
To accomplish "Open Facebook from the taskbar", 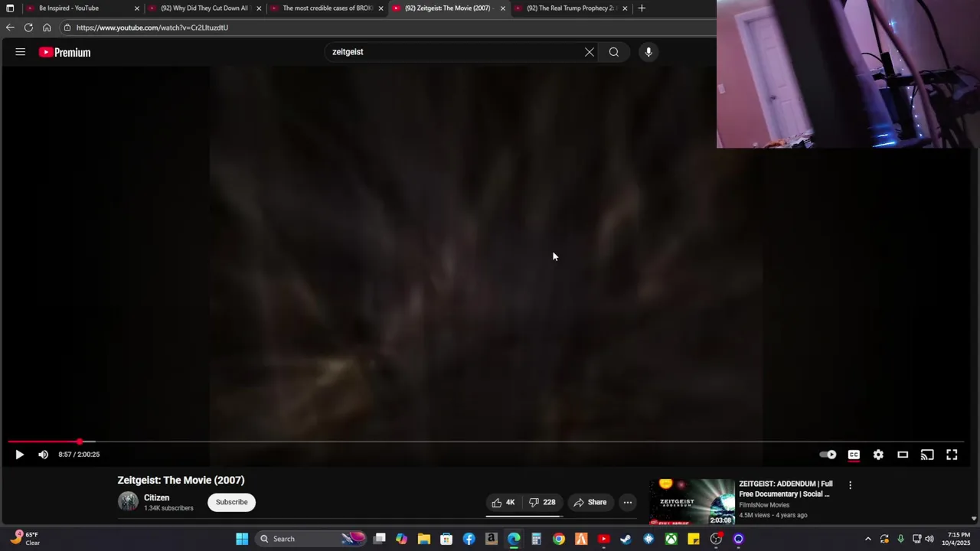I will (x=469, y=539).
